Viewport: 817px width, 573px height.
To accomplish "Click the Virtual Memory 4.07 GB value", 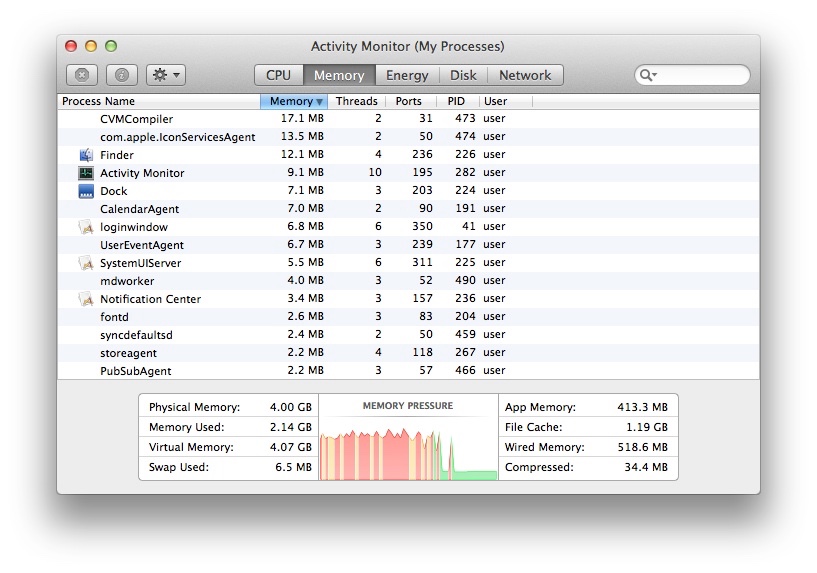I will (290, 447).
